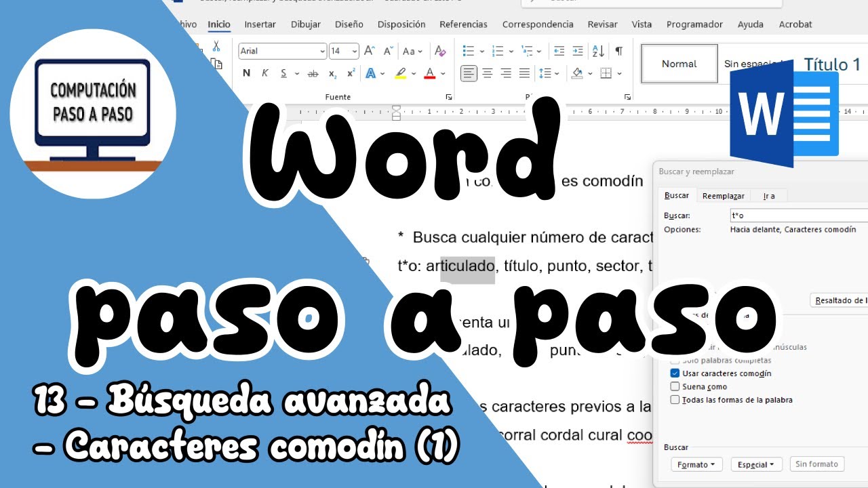
Task: Open the change case Aa dropdown
Action: (x=412, y=51)
